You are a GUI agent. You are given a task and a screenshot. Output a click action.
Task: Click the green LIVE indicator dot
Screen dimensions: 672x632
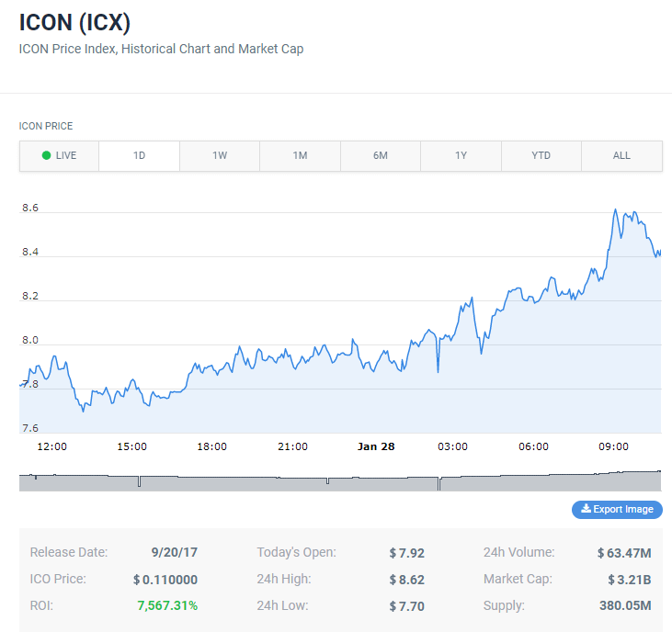coord(46,155)
